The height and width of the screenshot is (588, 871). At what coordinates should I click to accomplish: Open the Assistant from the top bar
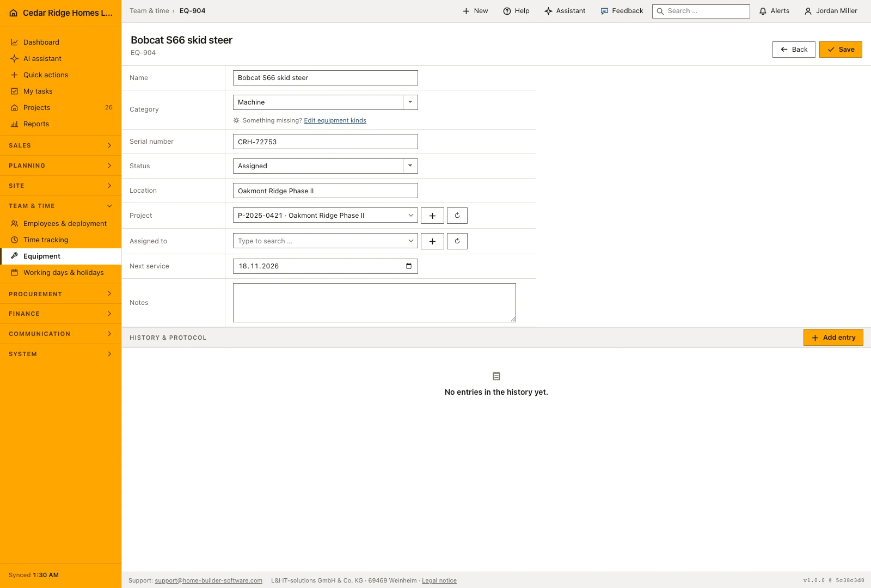(565, 11)
